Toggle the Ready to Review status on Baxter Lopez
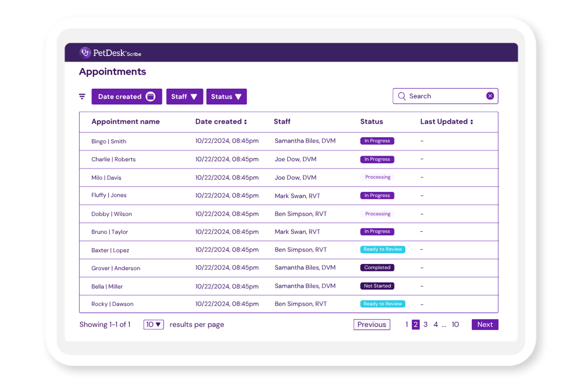 pyautogui.click(x=382, y=249)
